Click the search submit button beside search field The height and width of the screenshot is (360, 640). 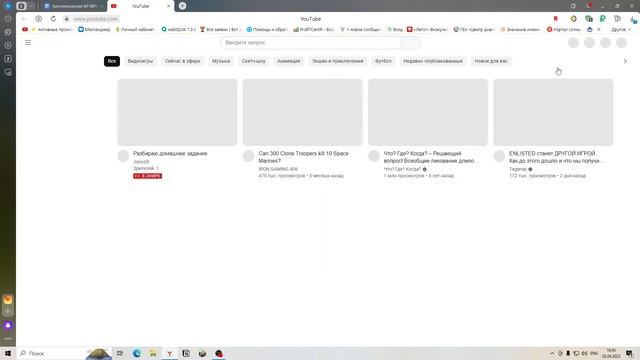point(411,42)
